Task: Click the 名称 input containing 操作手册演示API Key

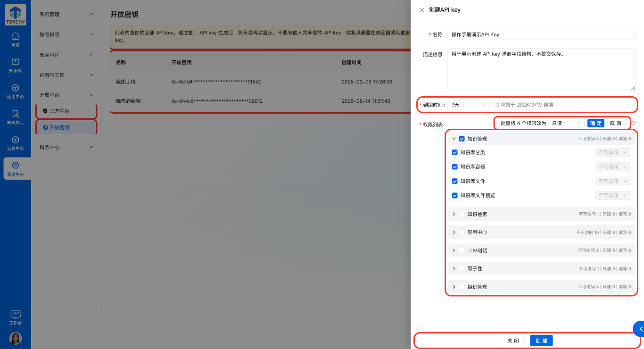Action: 541,34
